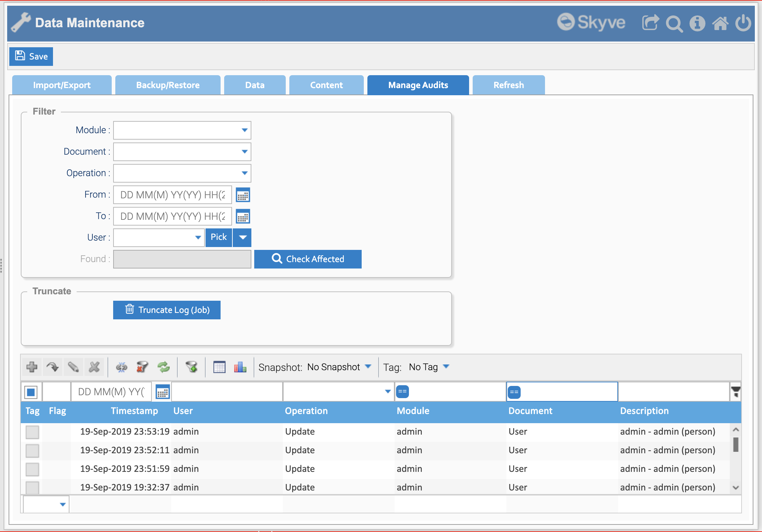Click the Module column equals operator icon
The image size is (762, 532).
[x=402, y=392]
